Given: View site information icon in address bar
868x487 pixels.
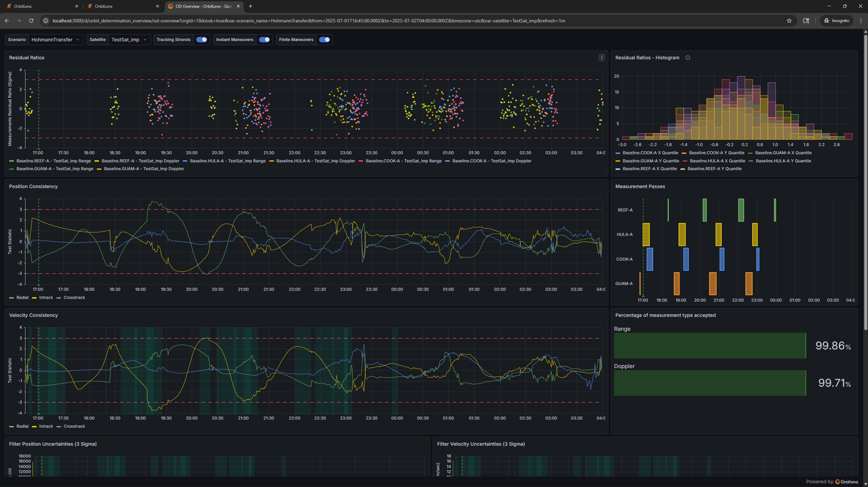Looking at the screenshot, I should pyautogui.click(x=46, y=20).
